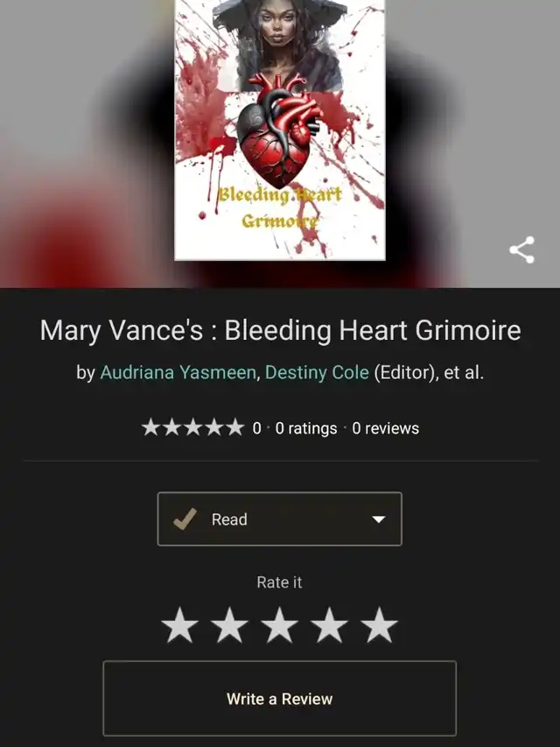560x747 pixels.
Task: Open the 0 reviews list
Action: click(x=386, y=428)
